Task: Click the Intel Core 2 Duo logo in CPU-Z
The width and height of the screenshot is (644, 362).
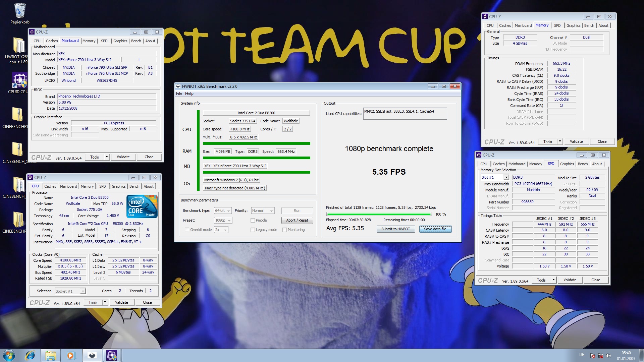Action: pyautogui.click(x=142, y=206)
